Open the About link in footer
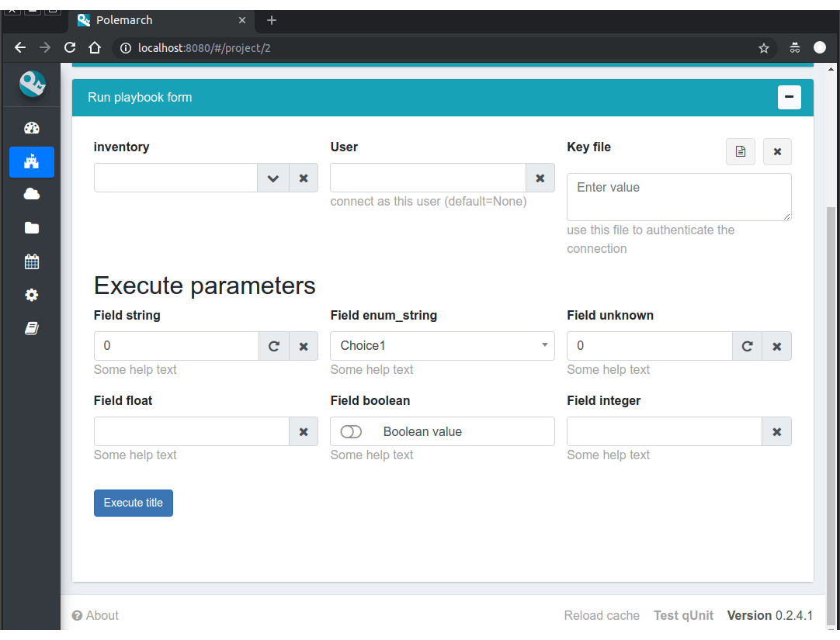Image resolution: width=840 pixels, height=640 pixels. (x=95, y=615)
